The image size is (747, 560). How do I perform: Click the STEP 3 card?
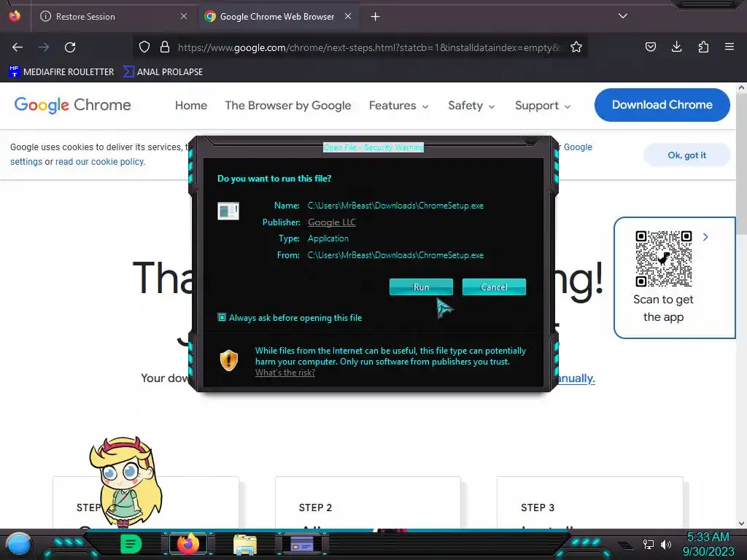pyautogui.click(x=589, y=502)
